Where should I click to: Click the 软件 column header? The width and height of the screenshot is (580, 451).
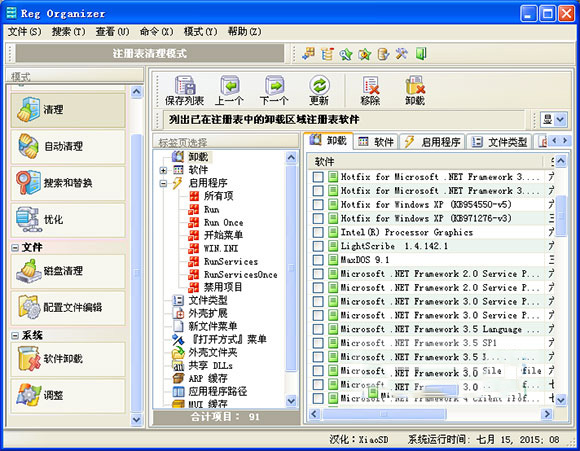click(x=425, y=162)
